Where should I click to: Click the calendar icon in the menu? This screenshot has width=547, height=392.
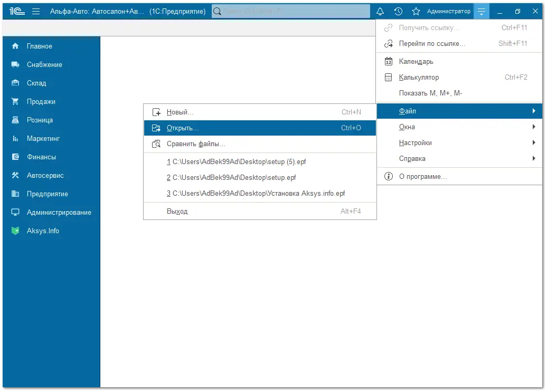point(388,62)
